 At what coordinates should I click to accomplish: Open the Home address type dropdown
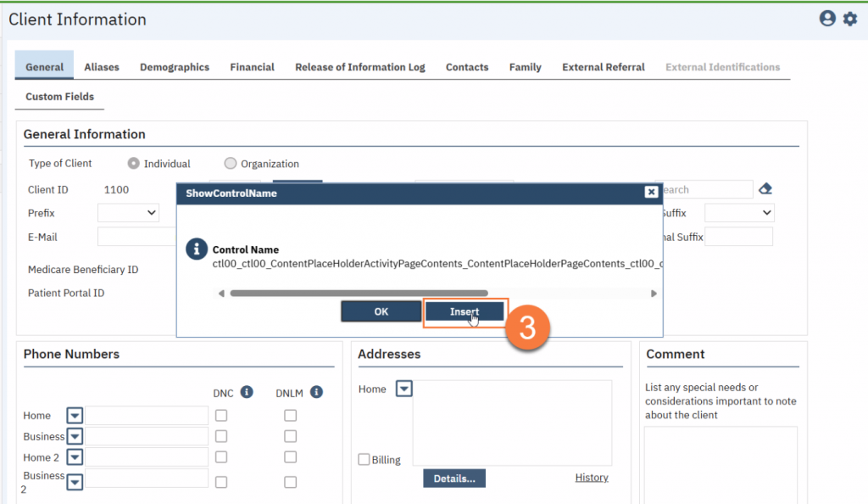(x=404, y=389)
